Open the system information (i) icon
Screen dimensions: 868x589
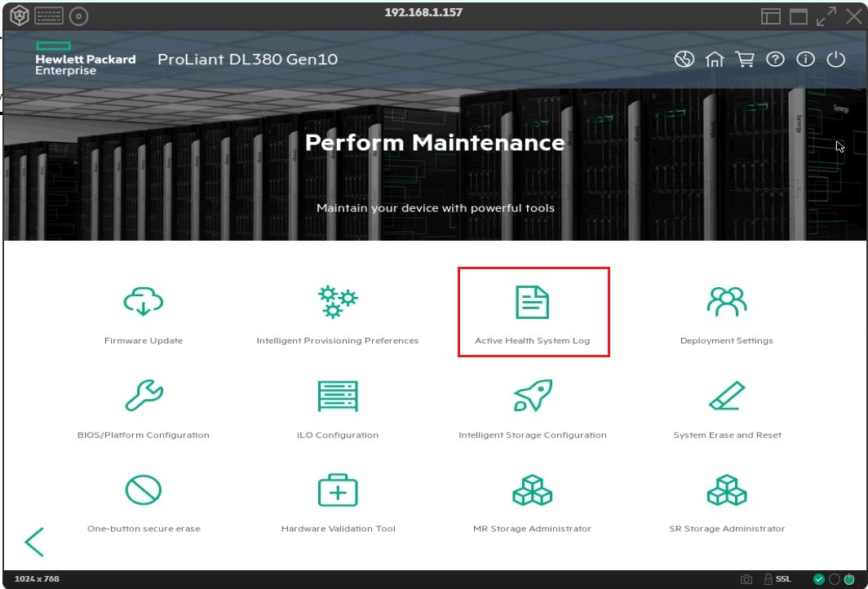pyautogui.click(x=805, y=59)
